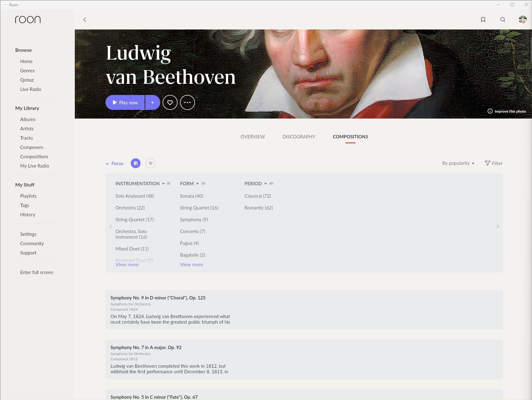Click View more under Form
The width and height of the screenshot is (532, 400).
[192, 264]
